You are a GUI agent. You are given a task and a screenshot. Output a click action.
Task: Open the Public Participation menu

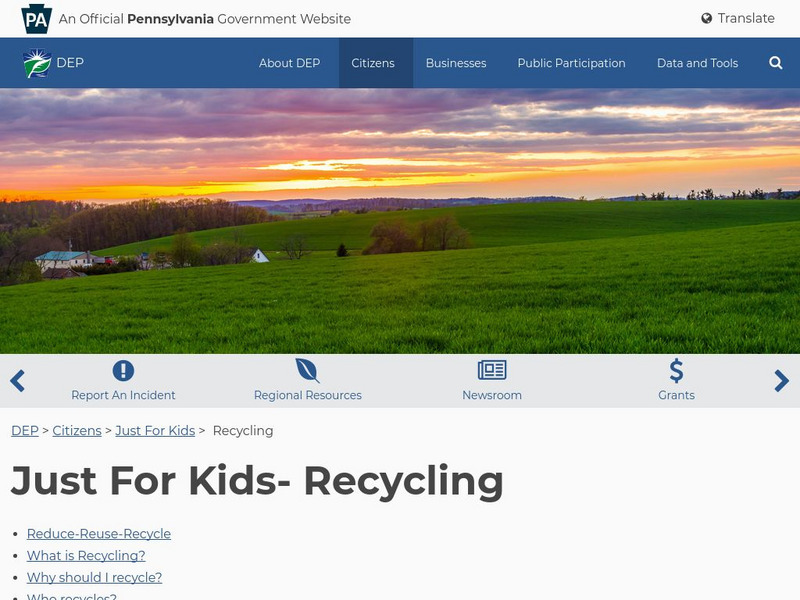[x=571, y=63]
